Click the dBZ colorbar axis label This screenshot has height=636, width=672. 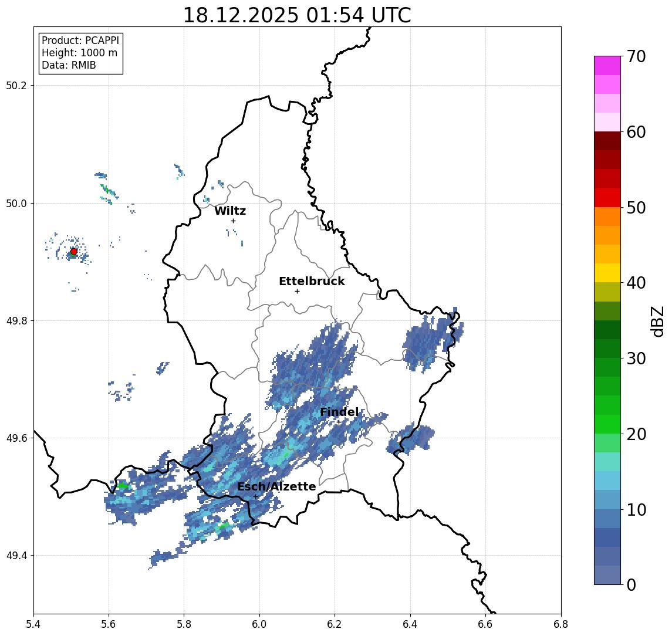657,321
